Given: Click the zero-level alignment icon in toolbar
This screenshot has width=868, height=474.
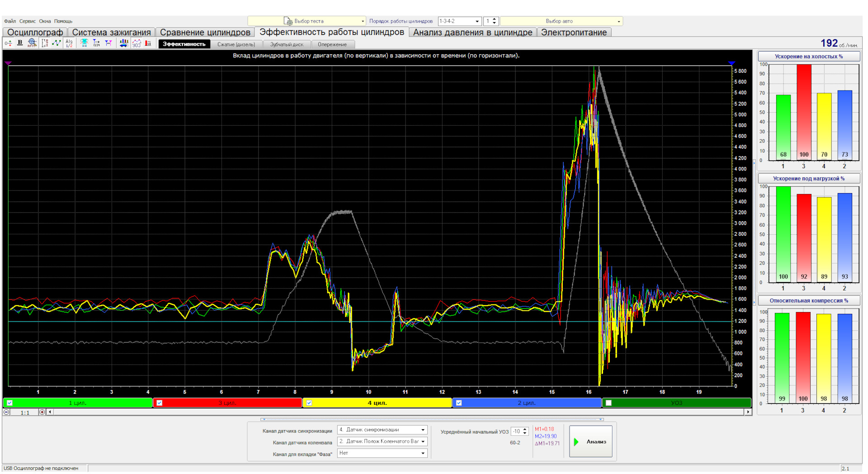Looking at the screenshot, I should (x=8, y=43).
